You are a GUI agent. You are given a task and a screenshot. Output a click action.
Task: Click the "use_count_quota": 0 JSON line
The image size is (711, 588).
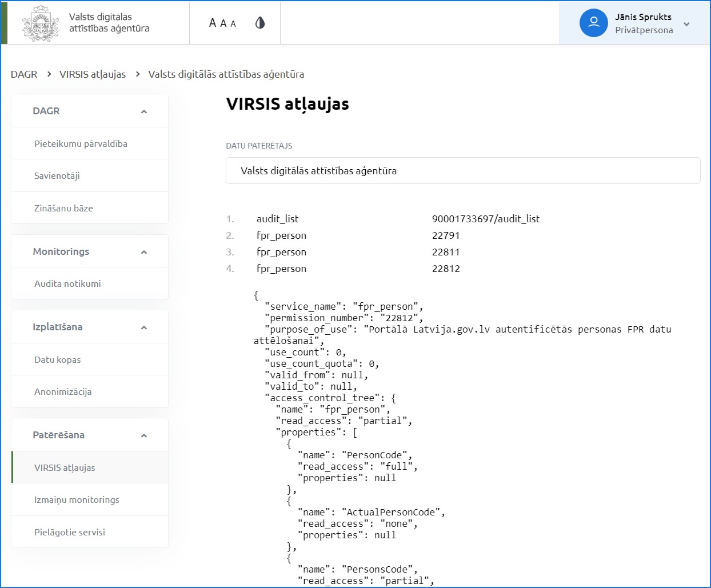pos(322,363)
